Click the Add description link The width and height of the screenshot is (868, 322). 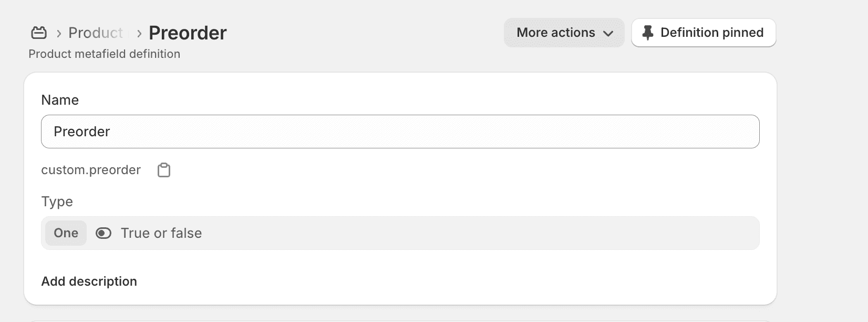(x=89, y=281)
